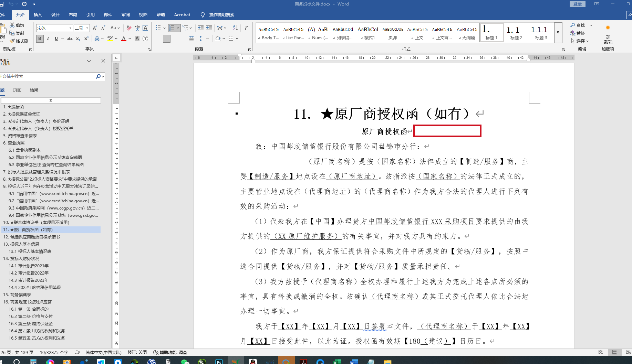Open the 插入 (Insert) ribbon tab
The height and width of the screenshot is (364, 632).
[38, 15]
